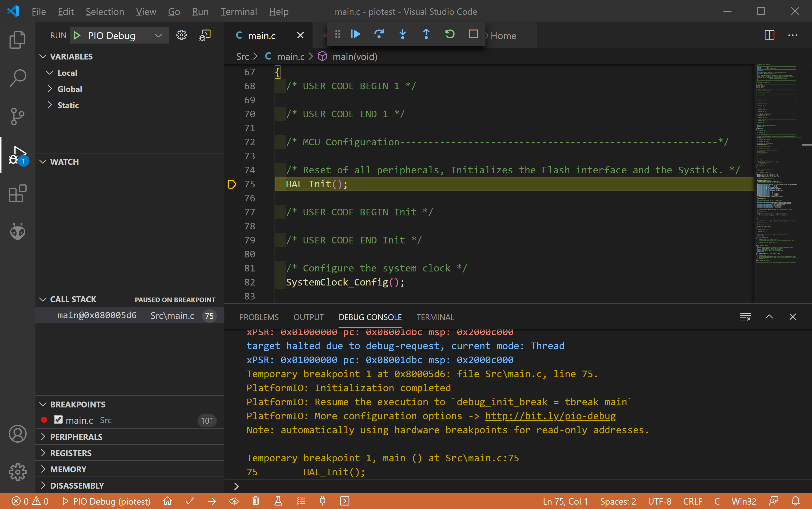Switch to the PROBLEMS panel tab
812x509 pixels.
click(259, 317)
